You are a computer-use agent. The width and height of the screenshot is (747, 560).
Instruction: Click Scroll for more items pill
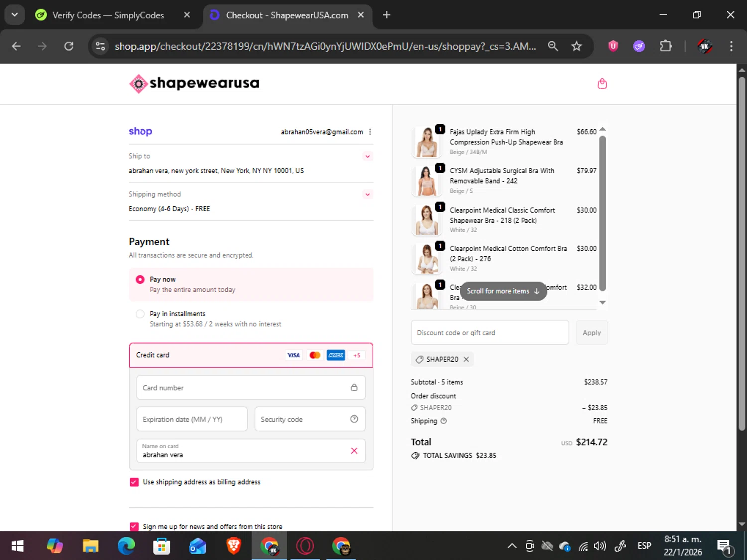pos(503,291)
